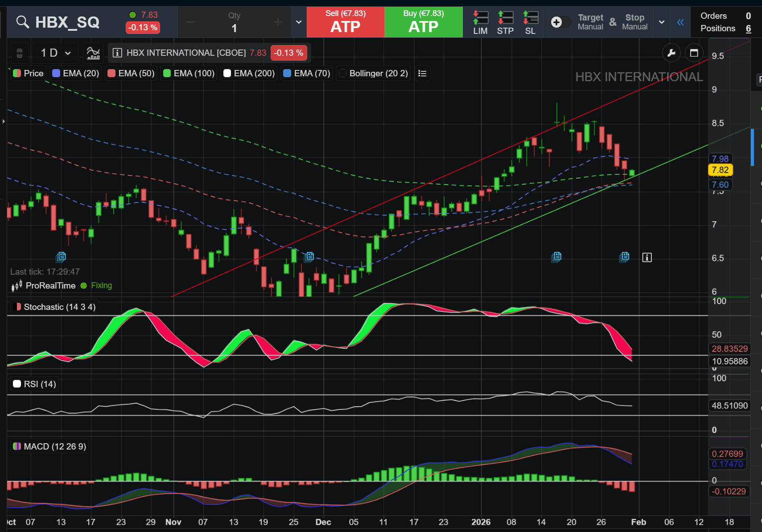The height and width of the screenshot is (532, 762).
Task: Open chart settings wrench icon
Action: (x=671, y=53)
